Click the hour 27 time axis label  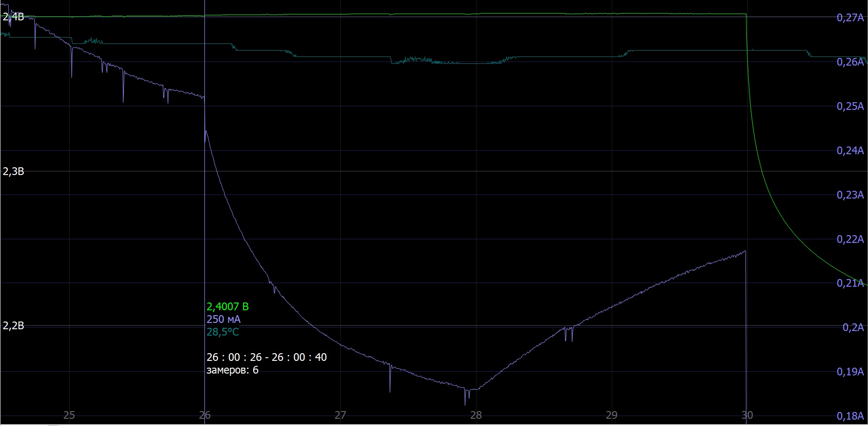340,415
